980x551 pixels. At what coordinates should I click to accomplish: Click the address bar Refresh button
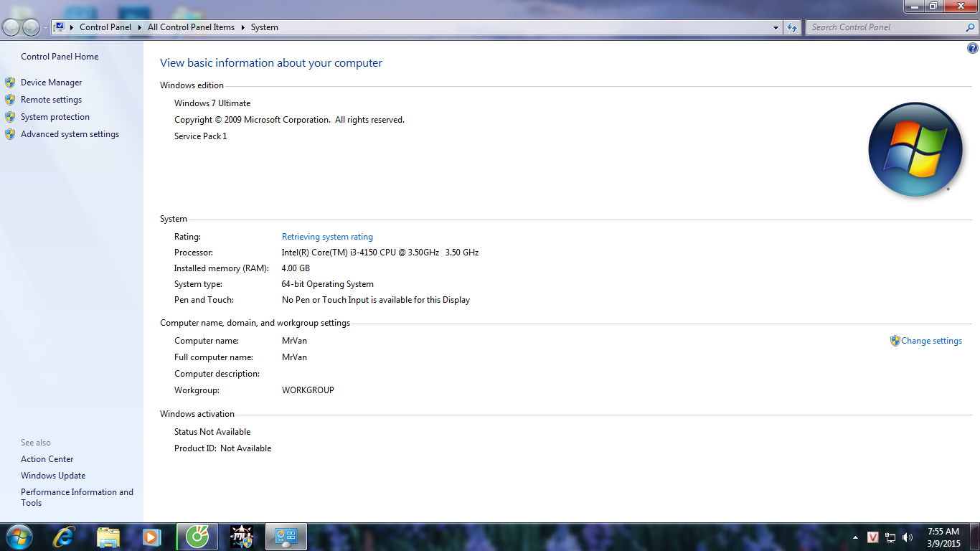click(x=791, y=27)
